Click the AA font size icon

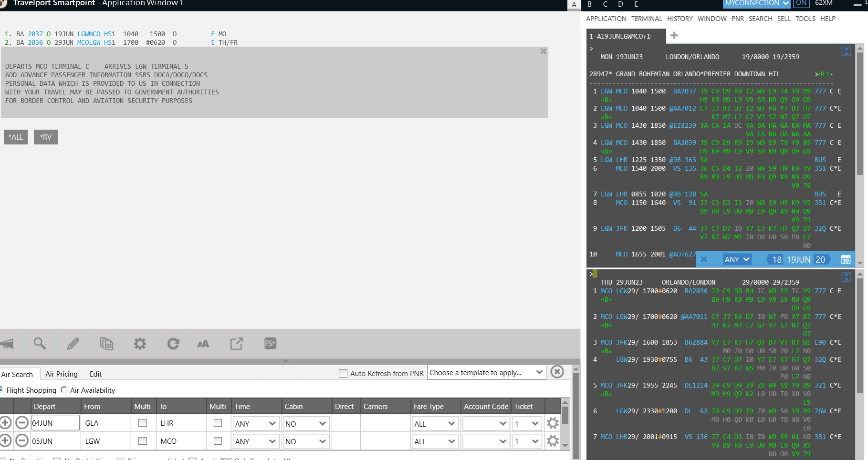pos(203,344)
